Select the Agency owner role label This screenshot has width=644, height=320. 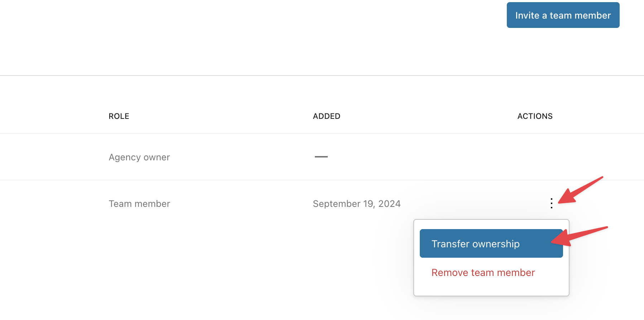tap(139, 157)
